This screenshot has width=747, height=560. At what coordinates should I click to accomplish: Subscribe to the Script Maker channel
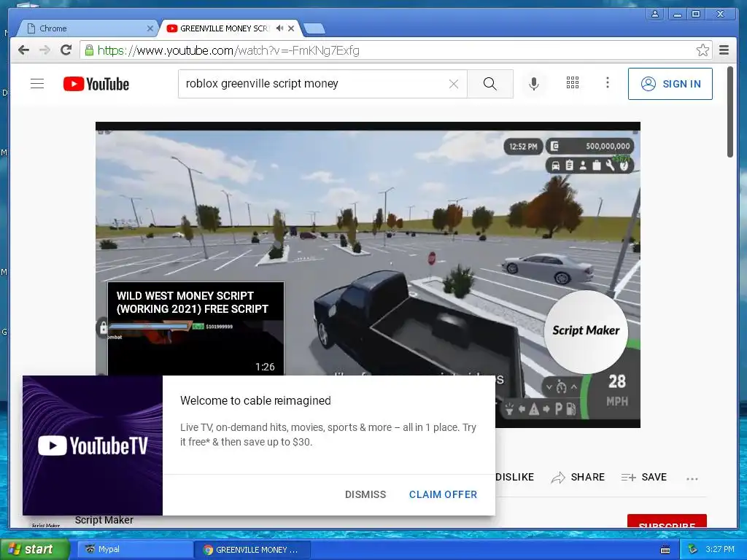pos(667,521)
